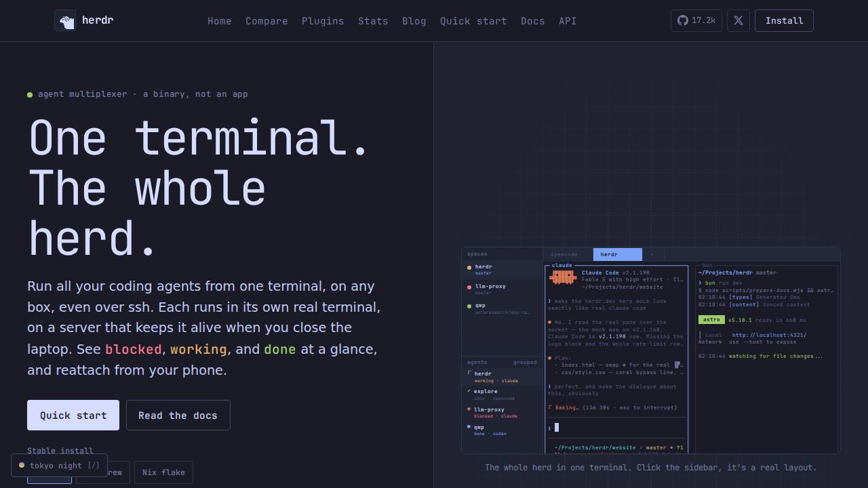
Task: Click the Claude Code pixel mascot logo
Action: click(x=563, y=277)
